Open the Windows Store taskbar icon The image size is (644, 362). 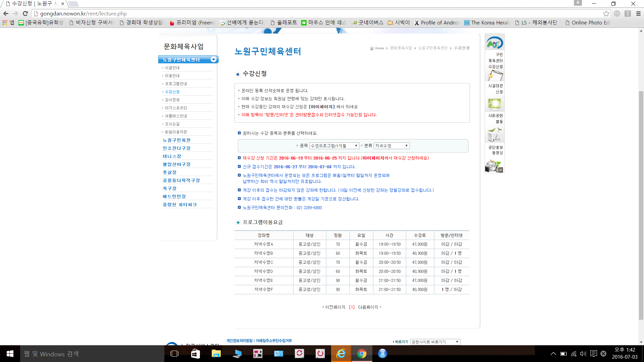pos(195,354)
